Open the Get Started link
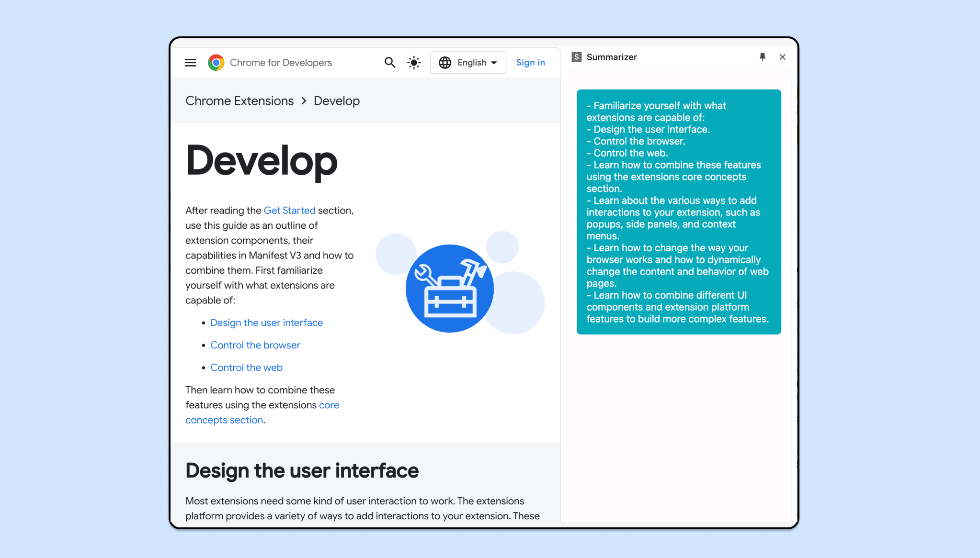This screenshot has width=980, height=558. (x=289, y=210)
